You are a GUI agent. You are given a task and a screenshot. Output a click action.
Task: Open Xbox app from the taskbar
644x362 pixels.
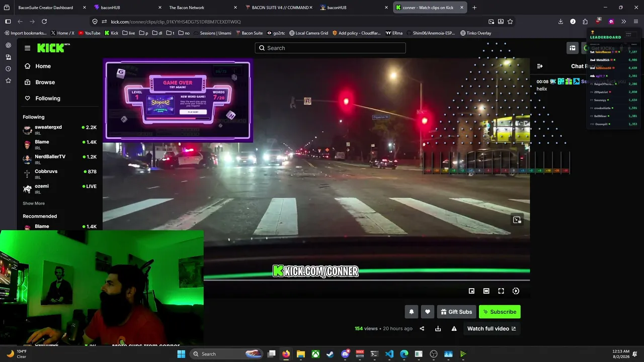pyautogui.click(x=315, y=354)
